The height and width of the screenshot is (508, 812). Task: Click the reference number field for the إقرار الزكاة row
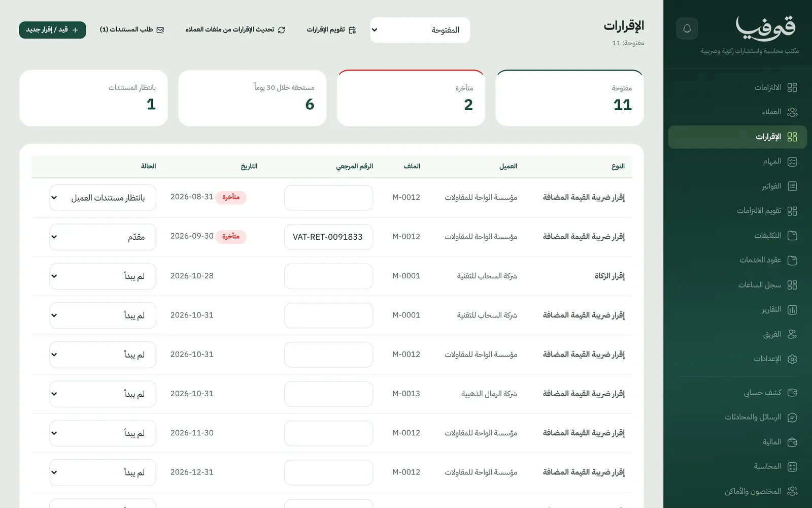coord(329,276)
